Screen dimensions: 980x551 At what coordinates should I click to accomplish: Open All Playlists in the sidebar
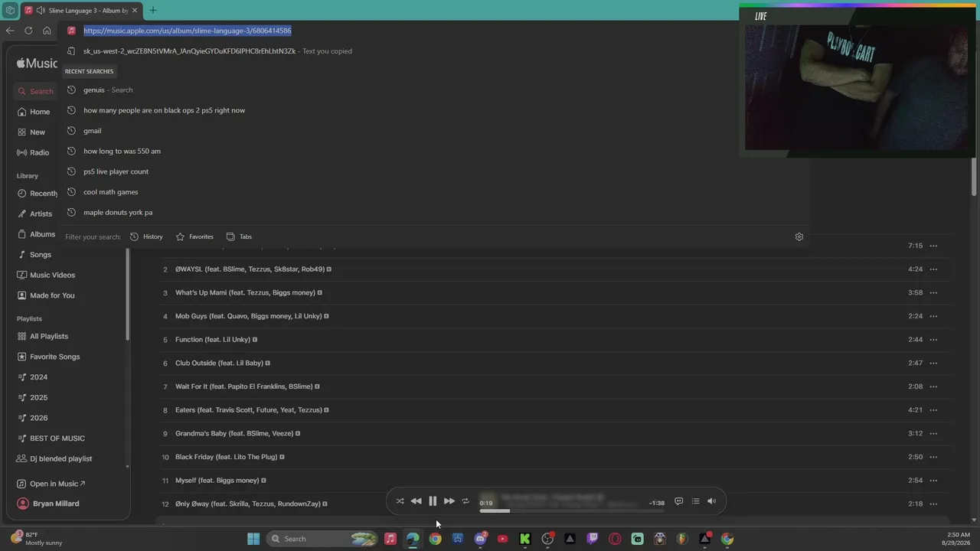[43, 336]
